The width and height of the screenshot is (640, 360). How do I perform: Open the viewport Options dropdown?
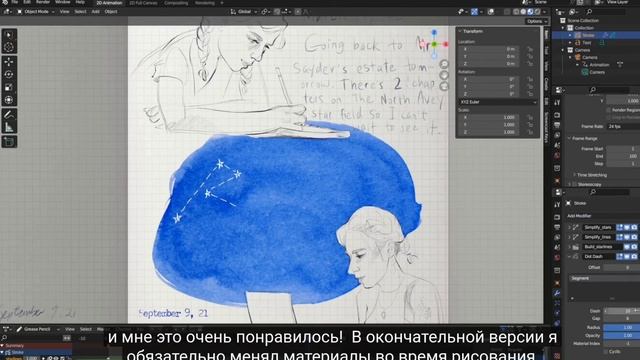point(536,21)
